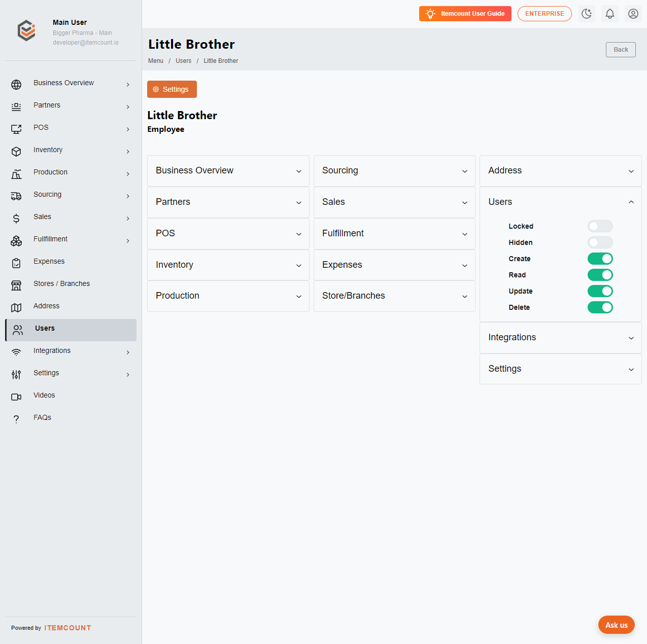Click the Sales dollar icon

click(16, 219)
